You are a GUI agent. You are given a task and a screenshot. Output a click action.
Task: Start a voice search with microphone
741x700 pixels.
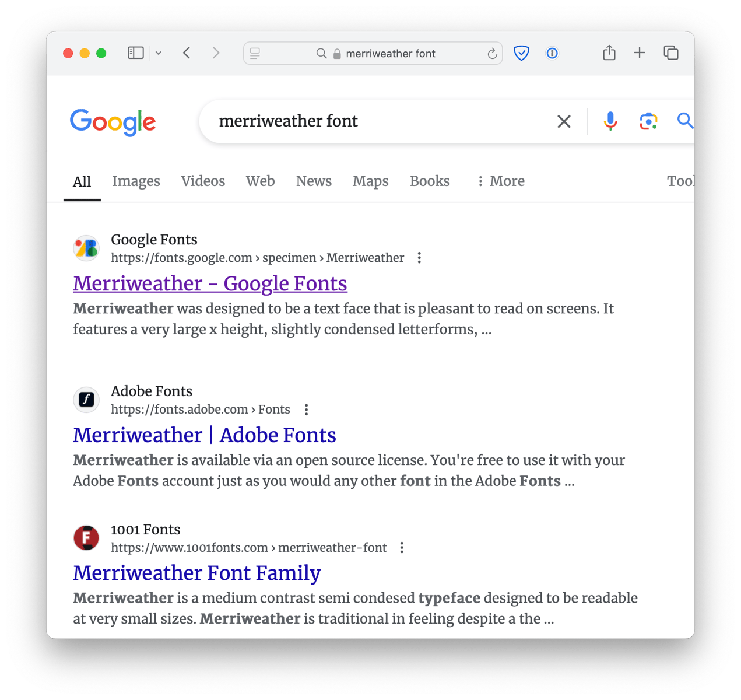(610, 121)
